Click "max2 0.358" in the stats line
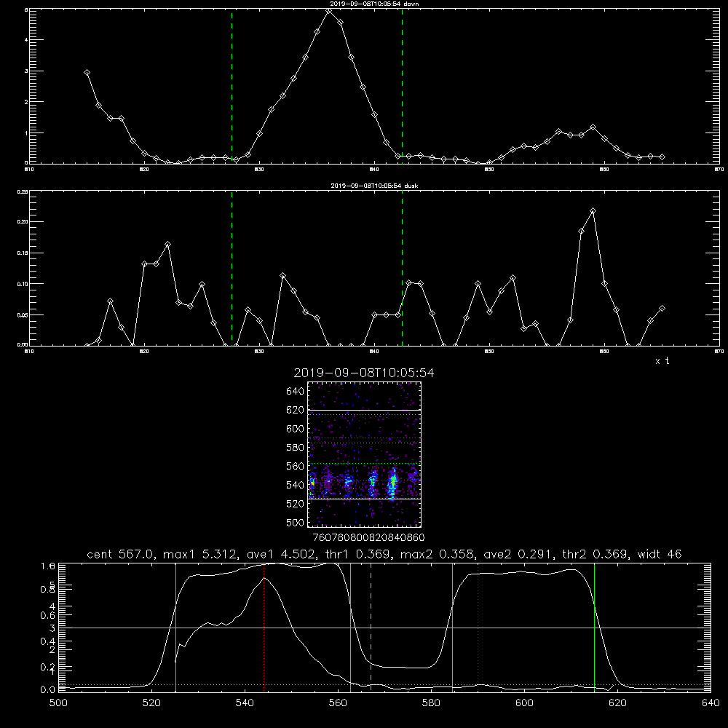The width and height of the screenshot is (728, 728). click(x=436, y=554)
